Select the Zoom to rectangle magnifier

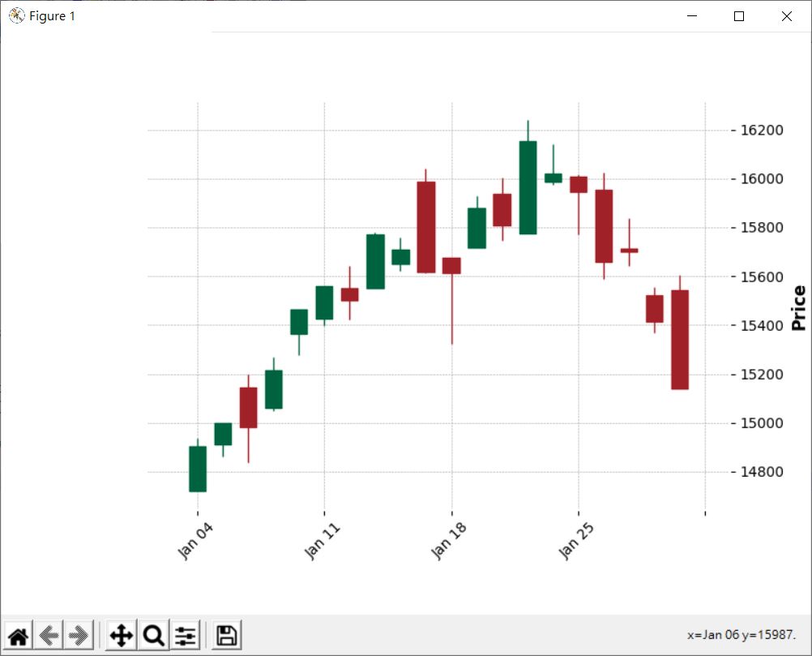(x=153, y=635)
